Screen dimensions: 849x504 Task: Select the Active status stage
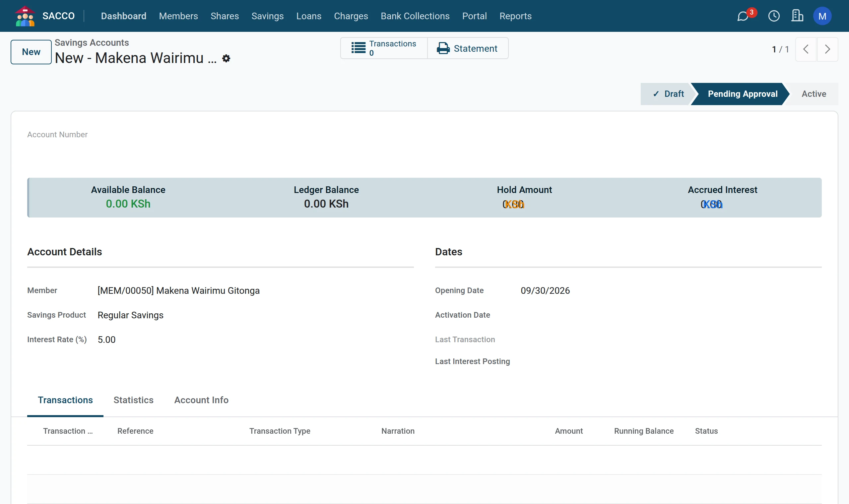814,94
